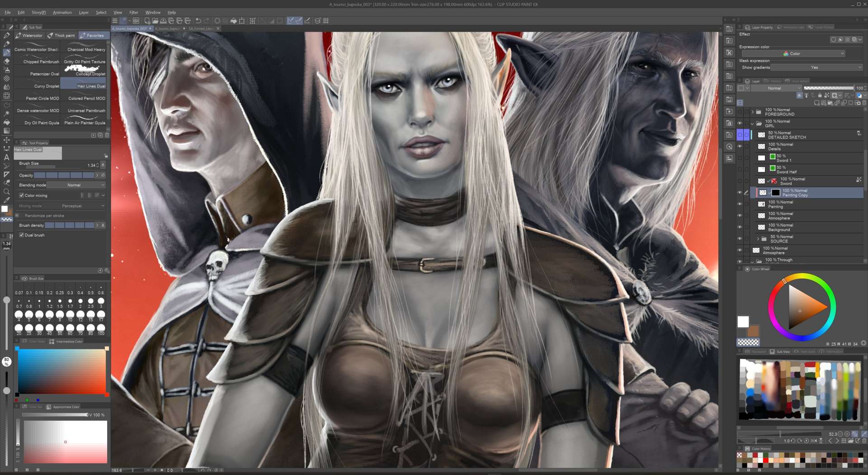Click the Clip Studio spiral icon
This screenshot has height=475, width=868.
[x=136, y=21]
